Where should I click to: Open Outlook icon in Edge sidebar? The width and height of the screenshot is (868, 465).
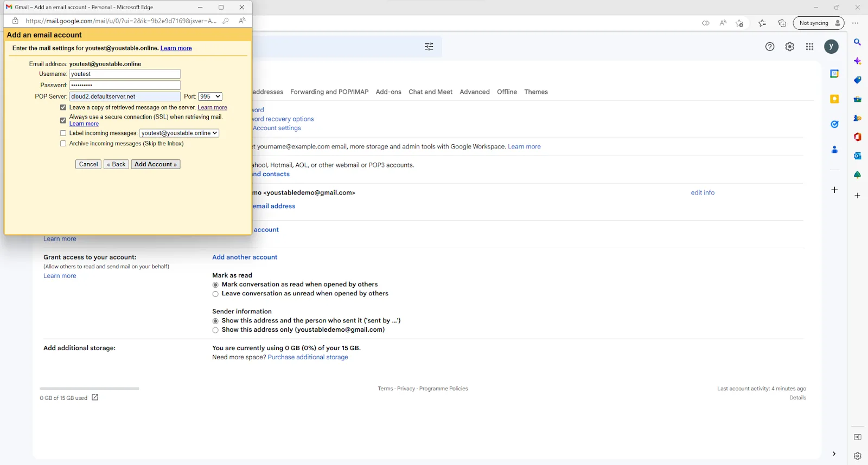coord(858,156)
